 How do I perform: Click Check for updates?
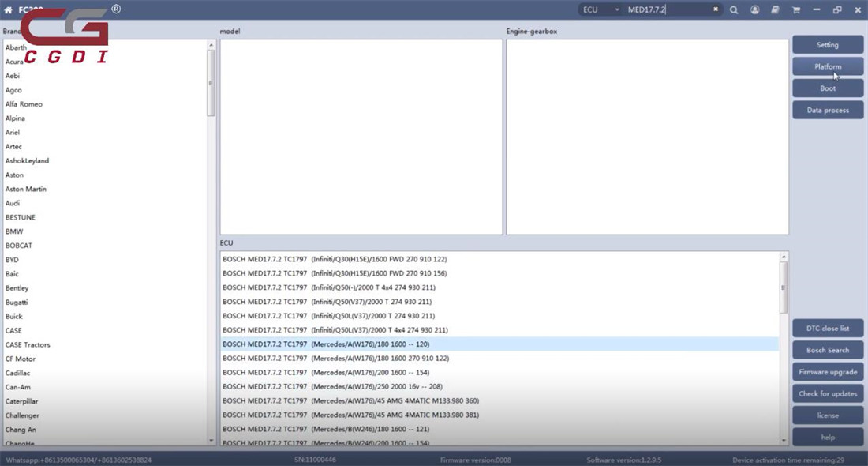[x=828, y=393]
